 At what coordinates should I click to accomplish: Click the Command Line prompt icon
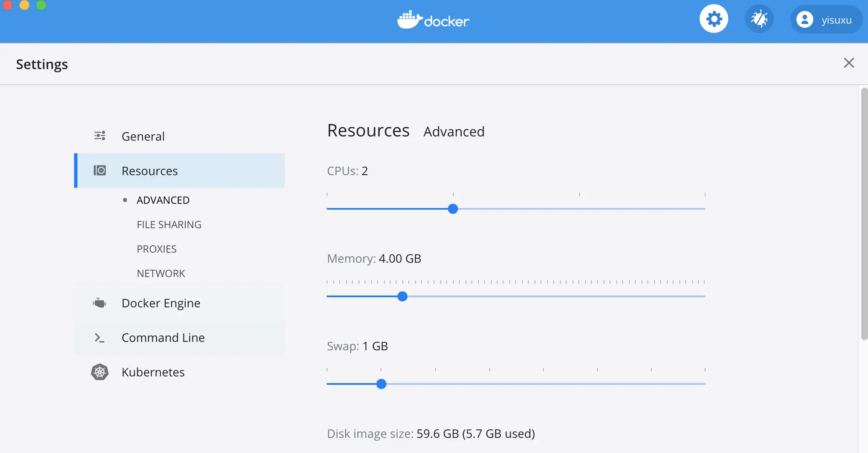click(x=100, y=338)
